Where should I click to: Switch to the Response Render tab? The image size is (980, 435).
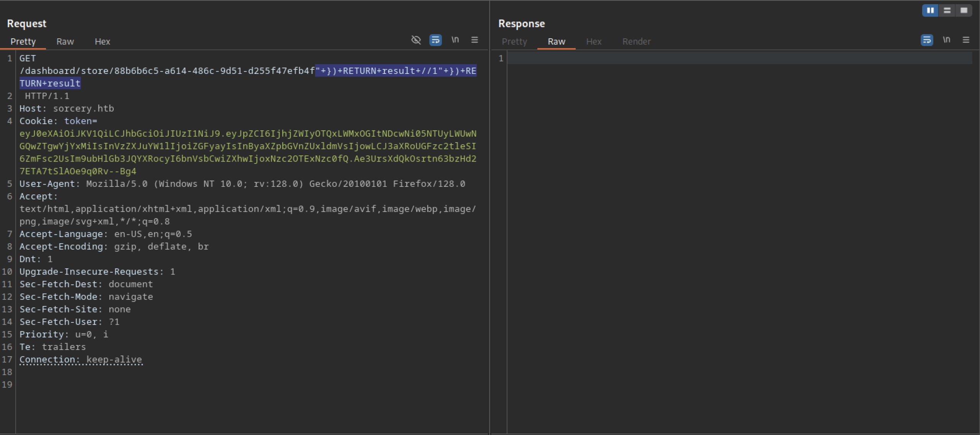coord(636,41)
